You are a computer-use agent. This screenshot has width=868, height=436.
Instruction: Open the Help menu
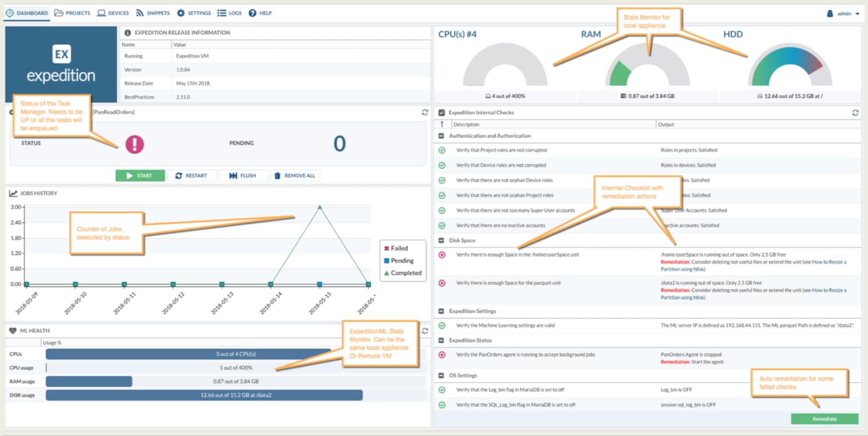coord(260,13)
